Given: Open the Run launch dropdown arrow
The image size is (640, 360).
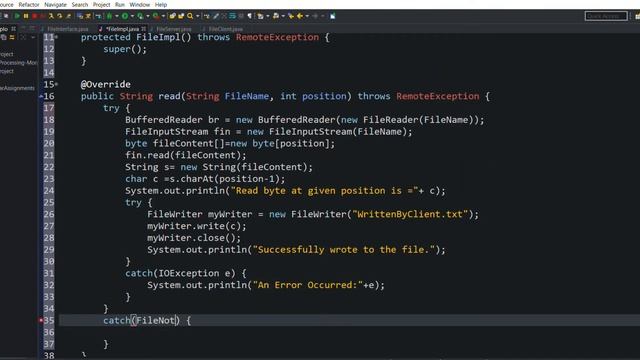Looking at the screenshot, I should pyautogui.click(x=132, y=16).
